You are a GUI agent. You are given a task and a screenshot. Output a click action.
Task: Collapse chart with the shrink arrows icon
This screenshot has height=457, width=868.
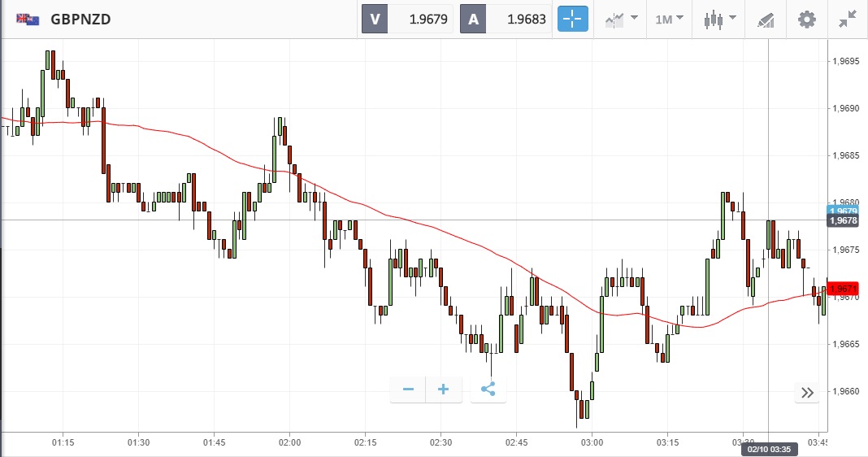click(x=848, y=19)
